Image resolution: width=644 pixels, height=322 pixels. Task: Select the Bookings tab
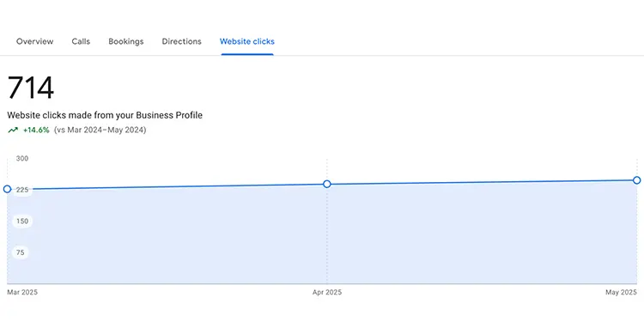(x=126, y=41)
